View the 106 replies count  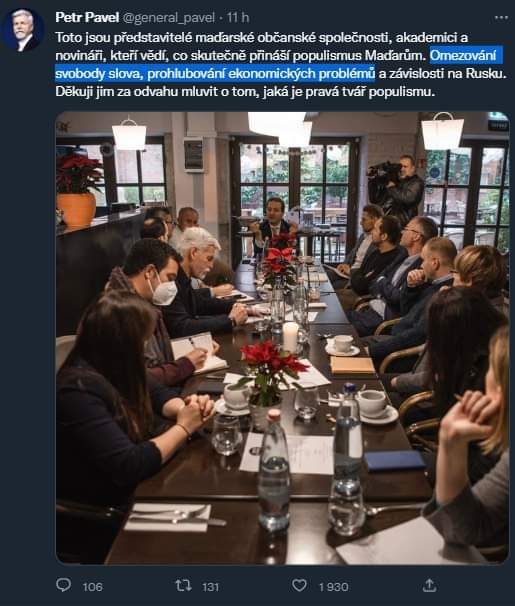tap(92, 587)
